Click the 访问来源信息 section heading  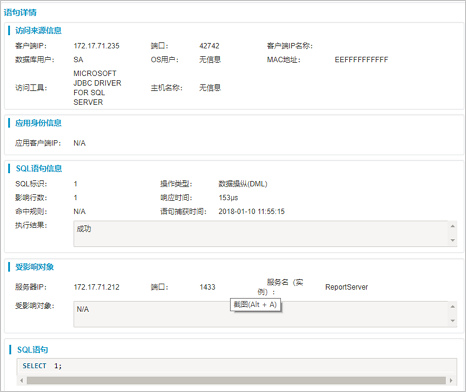[38, 31]
